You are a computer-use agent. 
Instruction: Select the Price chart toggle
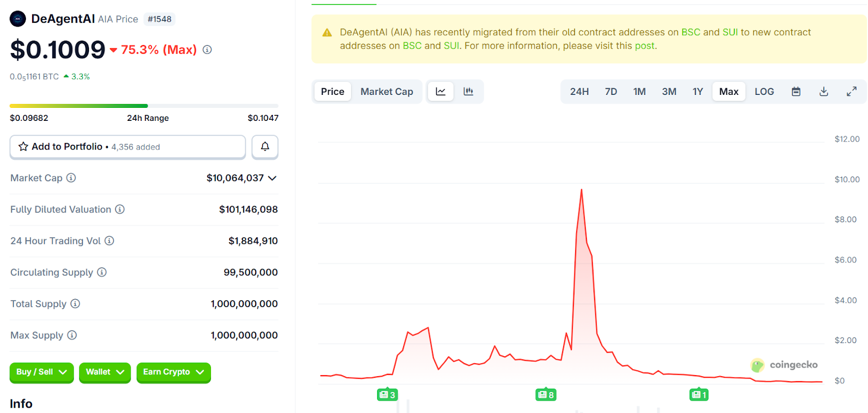(x=333, y=92)
